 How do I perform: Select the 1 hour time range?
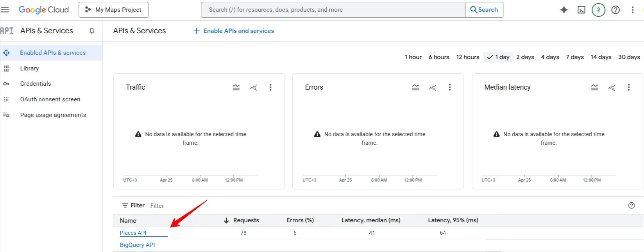pos(413,57)
